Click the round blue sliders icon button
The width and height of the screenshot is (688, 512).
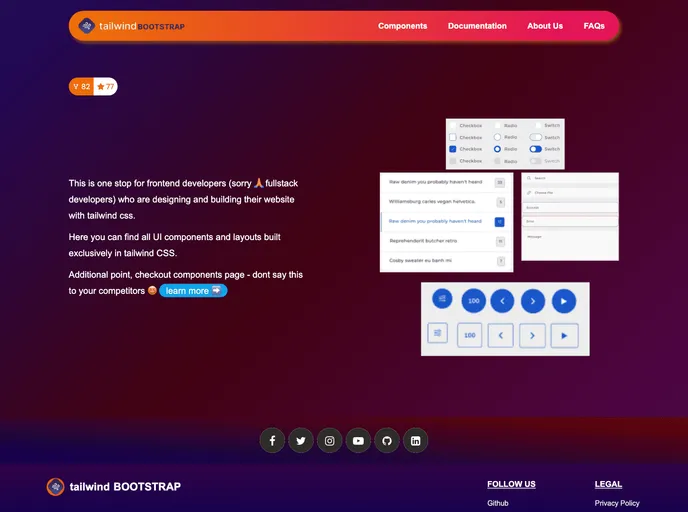click(442, 299)
